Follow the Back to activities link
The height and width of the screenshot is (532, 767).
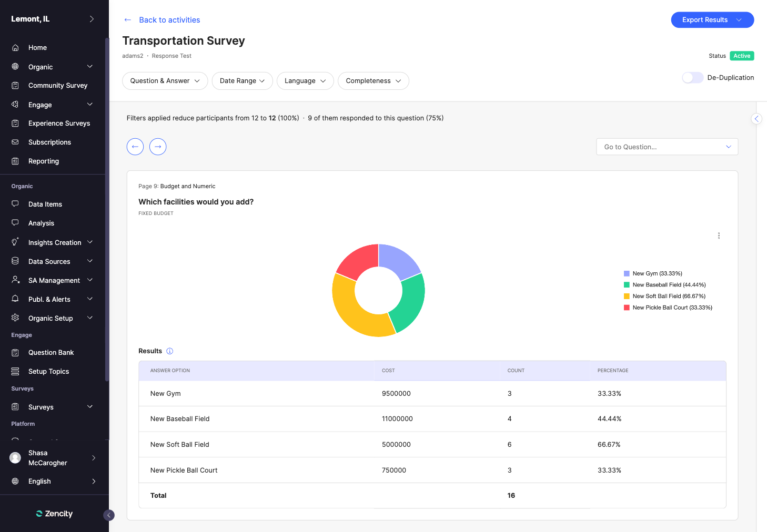coord(169,20)
